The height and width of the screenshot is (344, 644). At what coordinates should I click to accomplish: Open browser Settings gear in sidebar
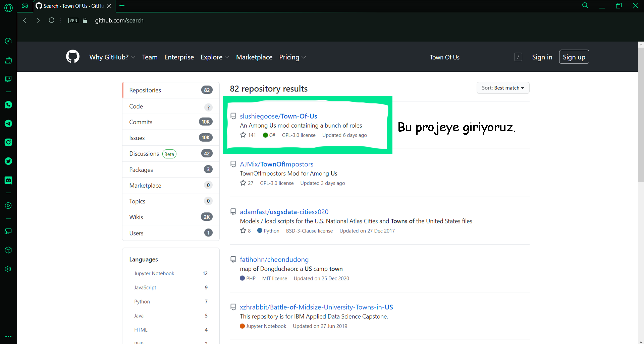(8, 269)
